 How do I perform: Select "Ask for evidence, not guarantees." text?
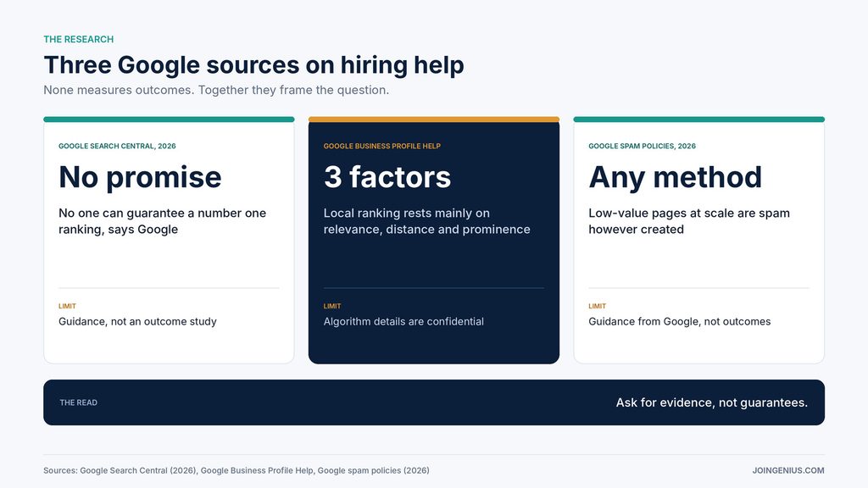coord(712,402)
